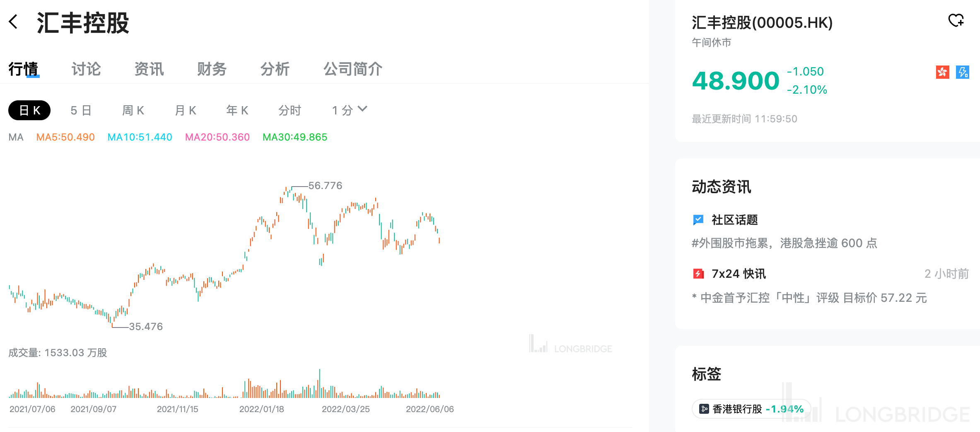Click the 香港银行股 tag icon
Screen dimensions: 980x432
[x=704, y=408]
